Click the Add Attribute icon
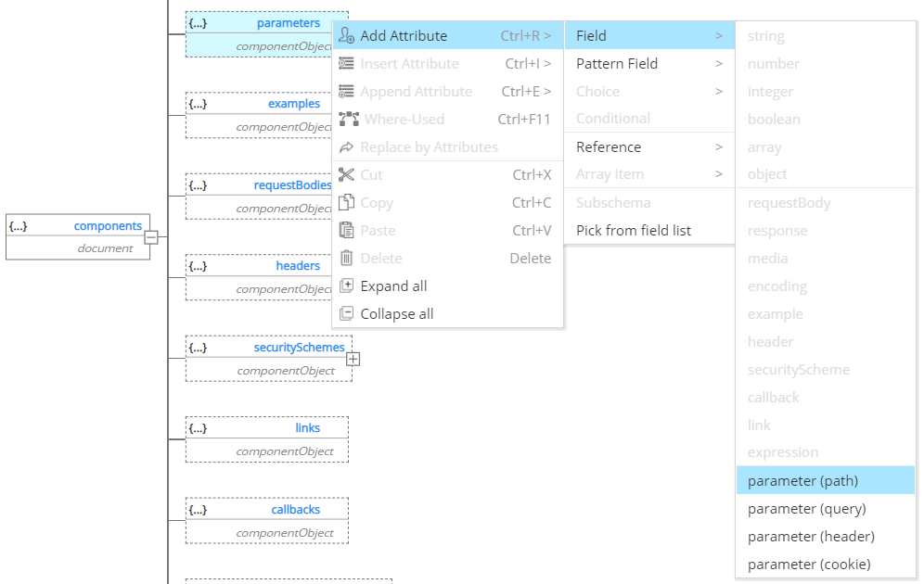 click(x=347, y=35)
